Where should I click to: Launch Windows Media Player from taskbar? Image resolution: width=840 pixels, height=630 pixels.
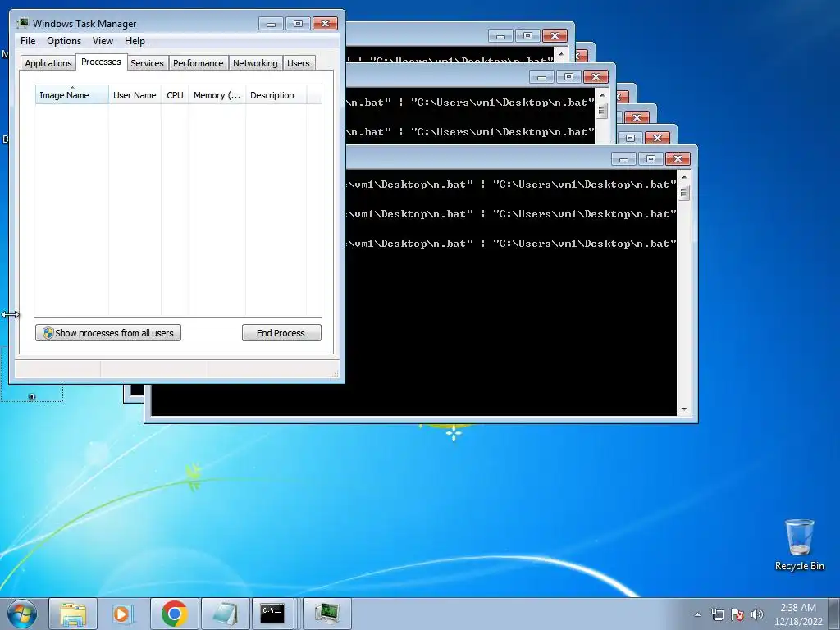tap(123, 614)
